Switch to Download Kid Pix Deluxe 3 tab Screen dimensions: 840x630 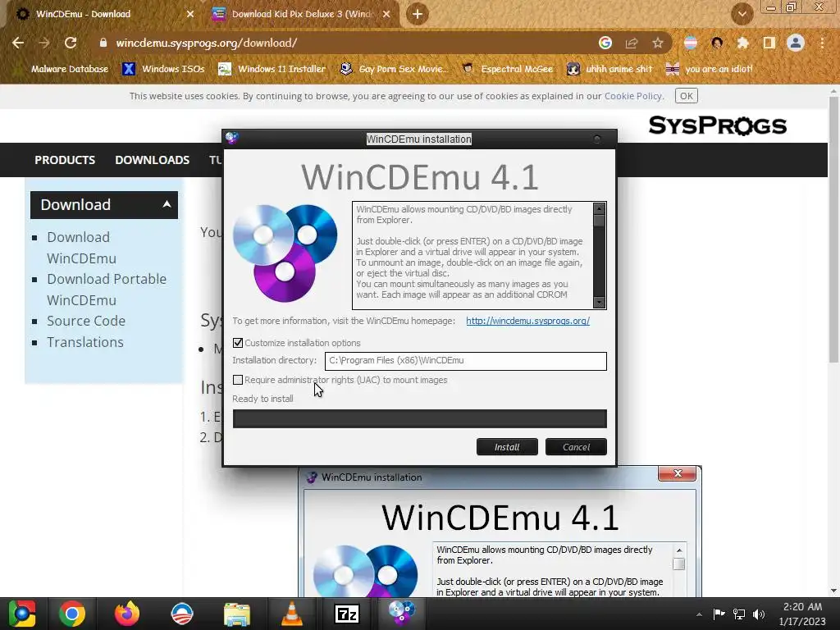tap(302, 14)
